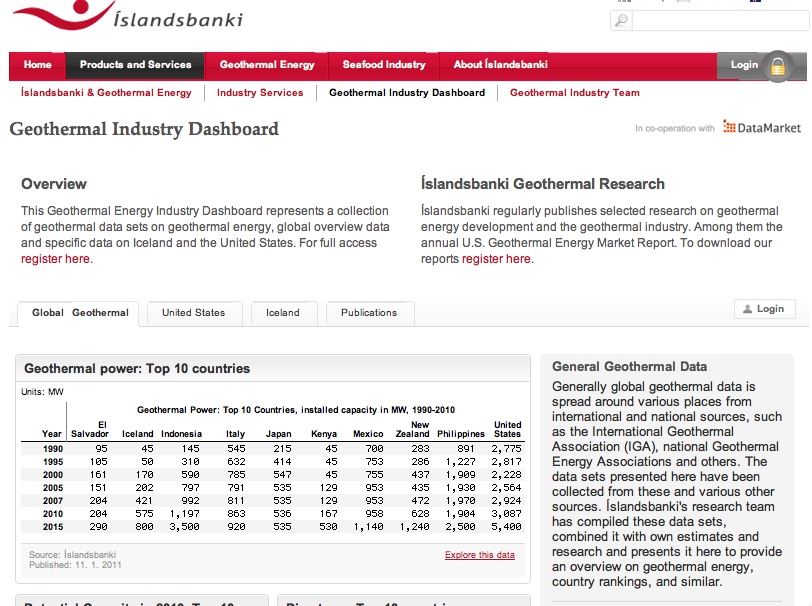Open About Íslandsbanki in the navigation bar
Screen dimensions: 812x606
(500, 65)
